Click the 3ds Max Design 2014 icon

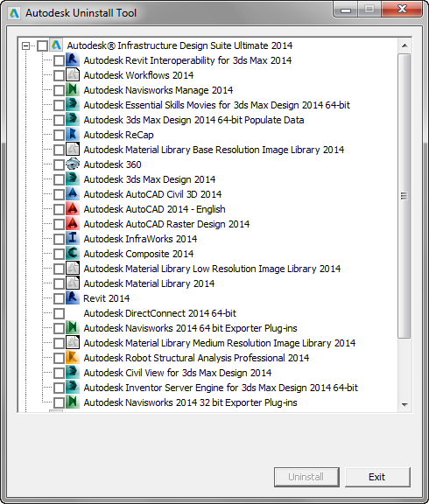coord(73,178)
